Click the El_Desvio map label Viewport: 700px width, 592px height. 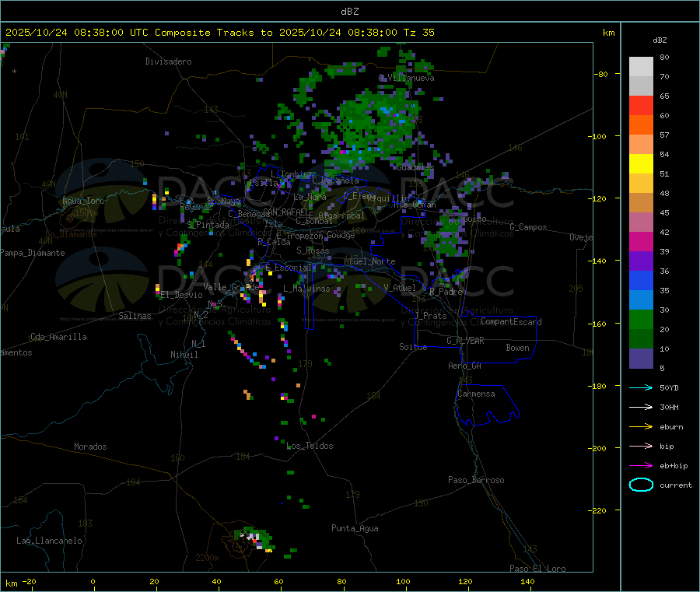[x=182, y=295]
